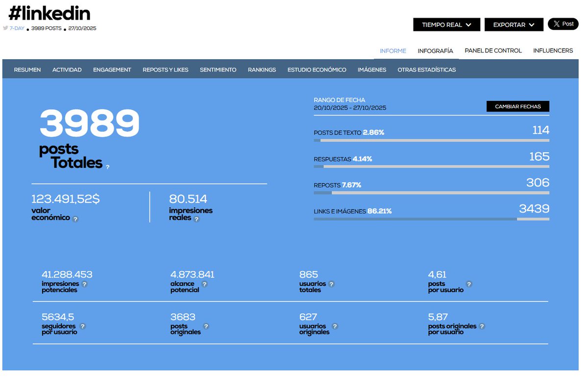This screenshot has height=377, width=588.
Task: Click the 41.288.453 value
Action: (x=67, y=275)
